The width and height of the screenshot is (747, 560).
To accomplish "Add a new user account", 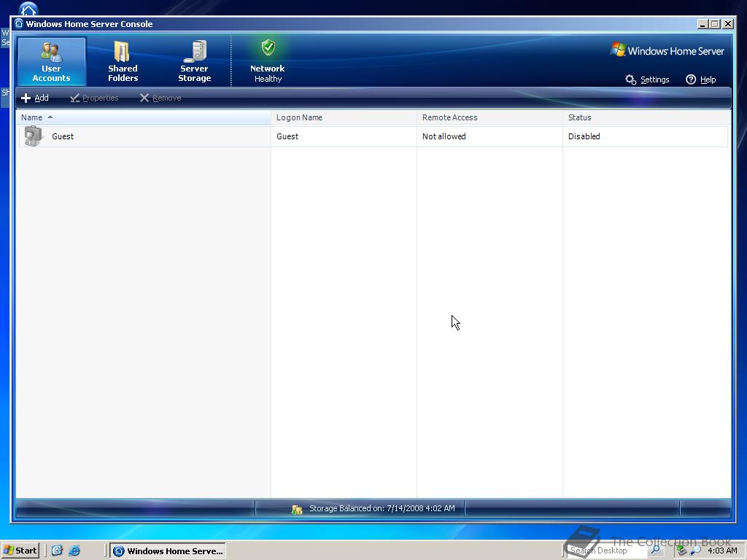I will 35,98.
